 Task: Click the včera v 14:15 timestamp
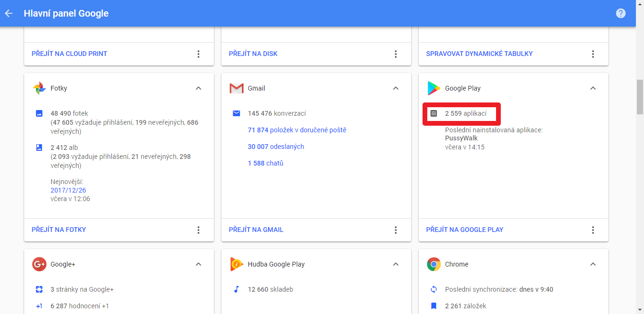click(x=465, y=147)
